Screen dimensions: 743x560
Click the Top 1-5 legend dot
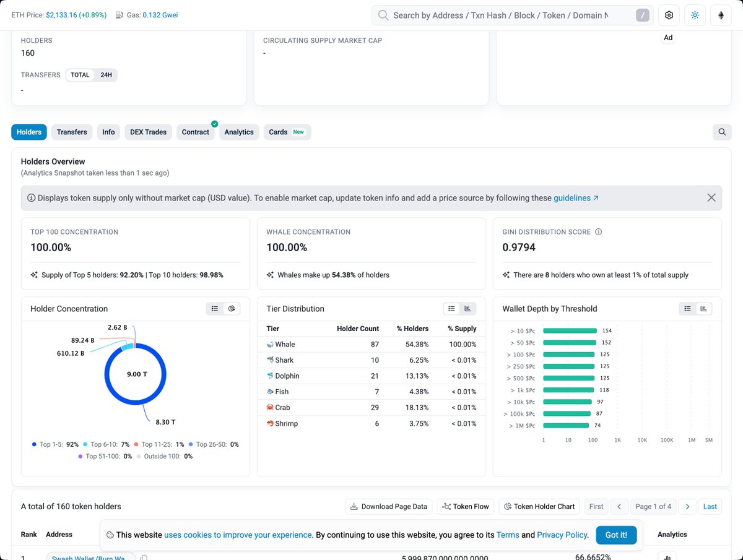coord(34,444)
